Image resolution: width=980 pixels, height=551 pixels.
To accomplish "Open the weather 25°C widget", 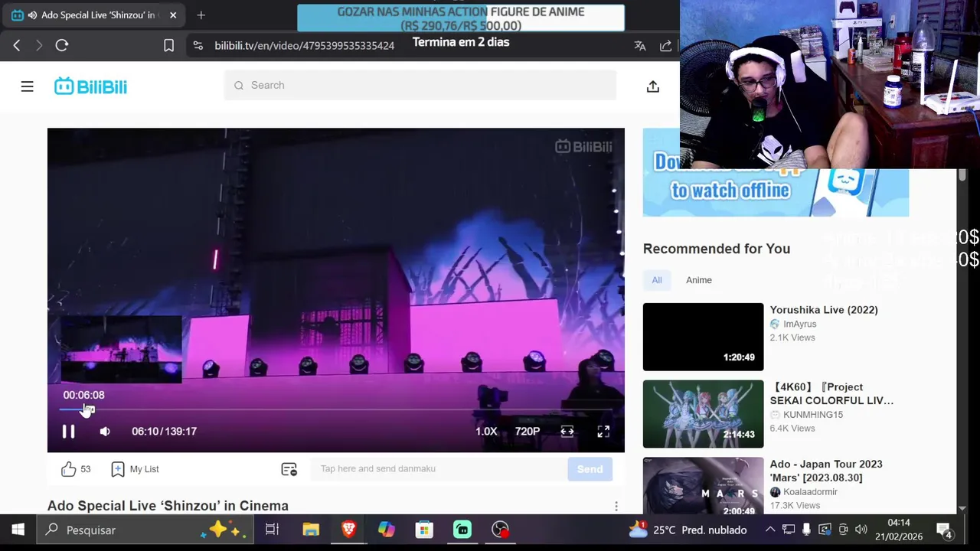I will (x=688, y=530).
